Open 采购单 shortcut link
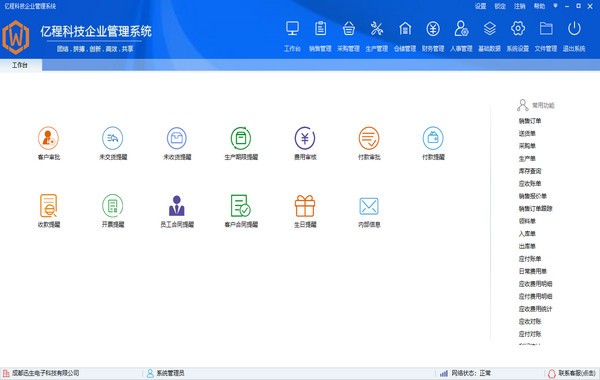The image size is (600, 380). click(527, 146)
